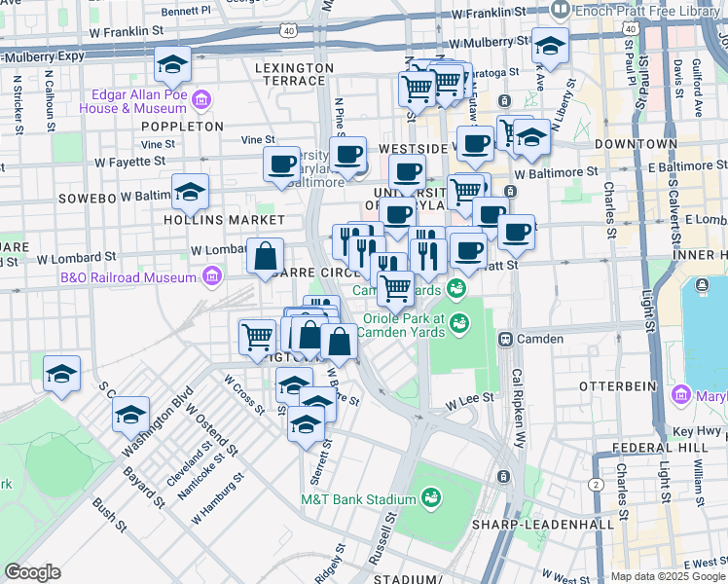Viewport: 728px width, 584px height.
Task: Open the Google logo link
Action: [32, 572]
